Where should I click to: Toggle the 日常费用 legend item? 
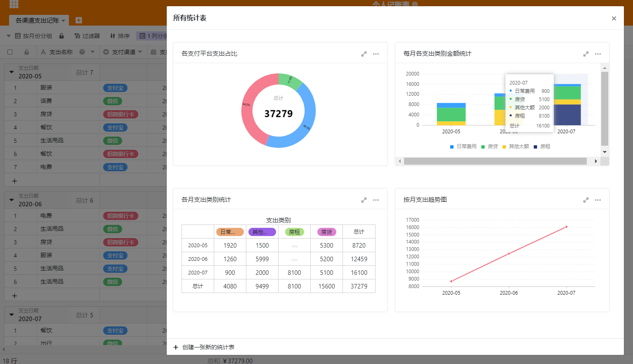463,147
